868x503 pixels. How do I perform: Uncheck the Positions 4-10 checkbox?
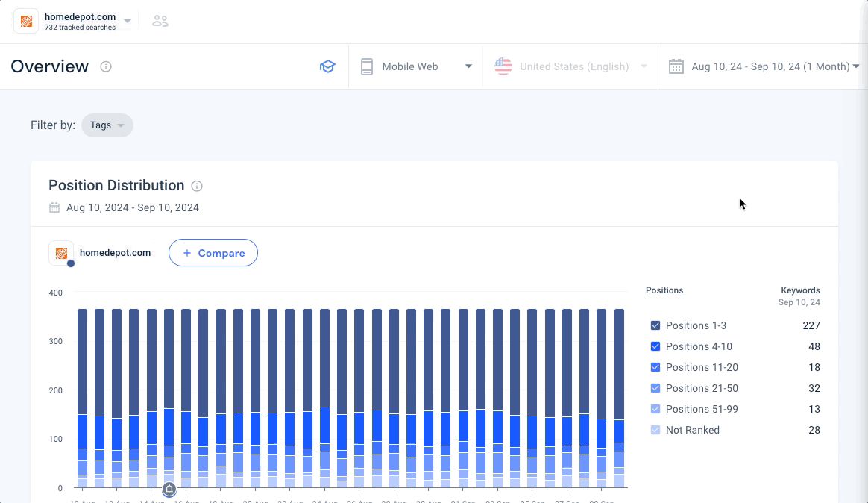(x=655, y=347)
